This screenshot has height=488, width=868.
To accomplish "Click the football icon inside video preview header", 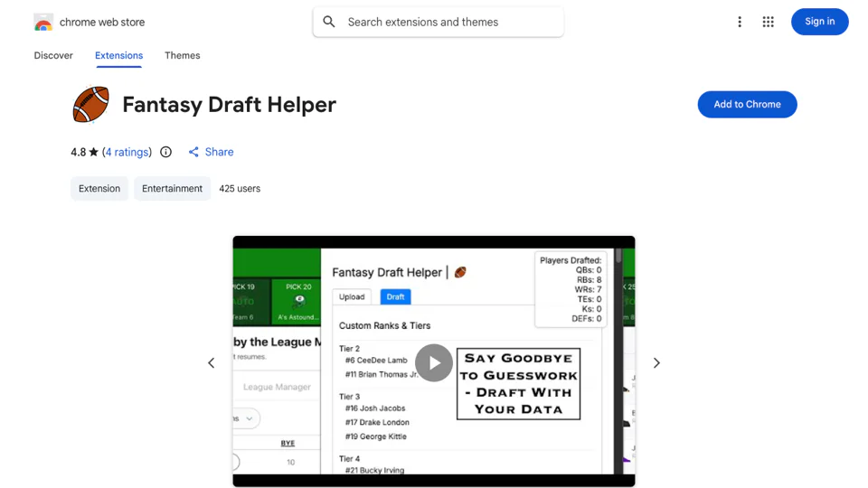I will tap(460, 272).
